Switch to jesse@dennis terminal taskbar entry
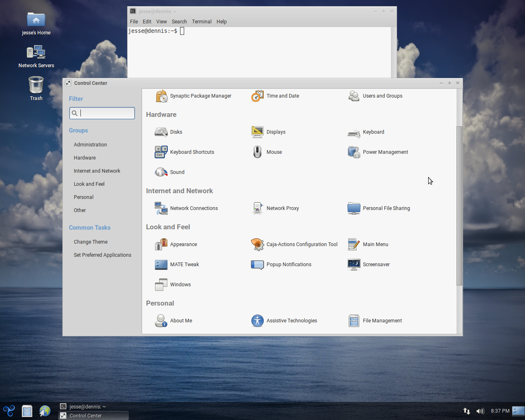 click(94, 406)
